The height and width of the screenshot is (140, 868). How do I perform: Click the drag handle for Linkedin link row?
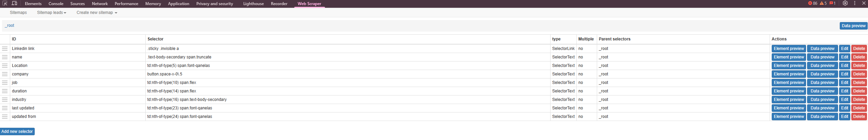tap(5, 49)
